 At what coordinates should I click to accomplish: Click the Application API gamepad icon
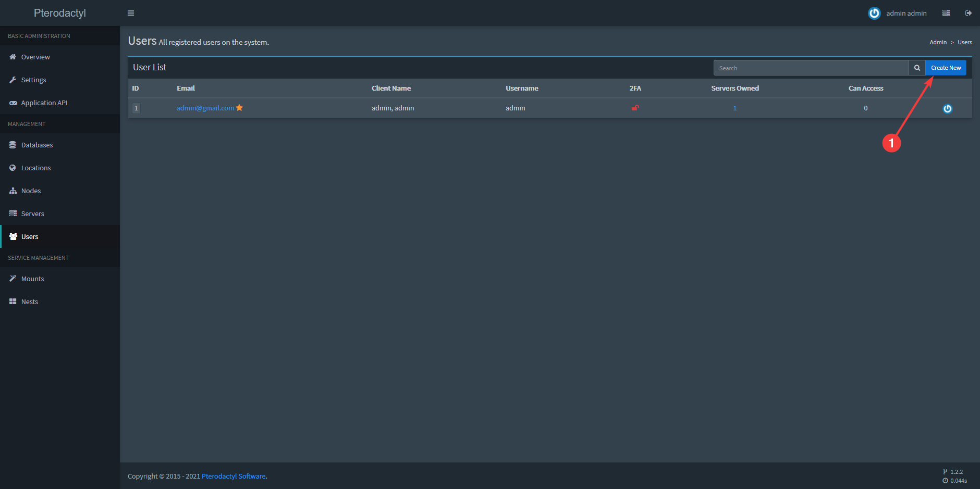[13, 103]
